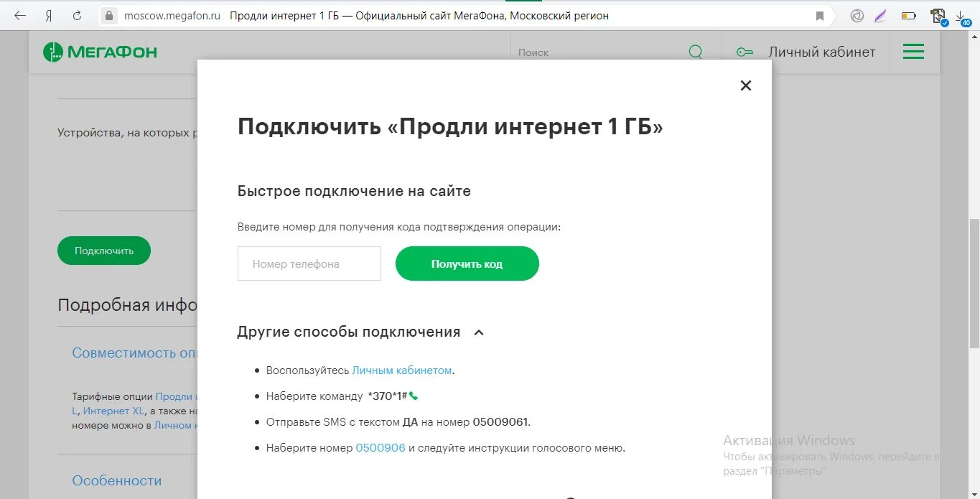Open the Интернет XL link
The height and width of the screenshot is (499, 980).
[x=113, y=411]
